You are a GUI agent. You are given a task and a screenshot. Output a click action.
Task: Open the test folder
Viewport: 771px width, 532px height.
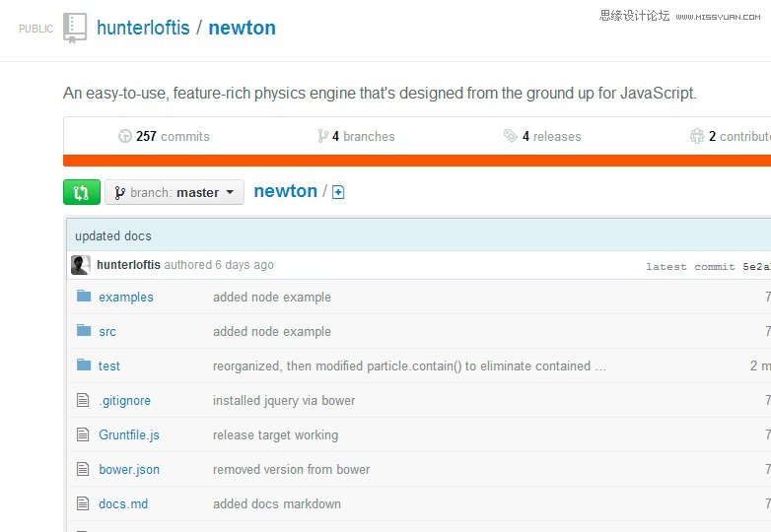click(109, 366)
